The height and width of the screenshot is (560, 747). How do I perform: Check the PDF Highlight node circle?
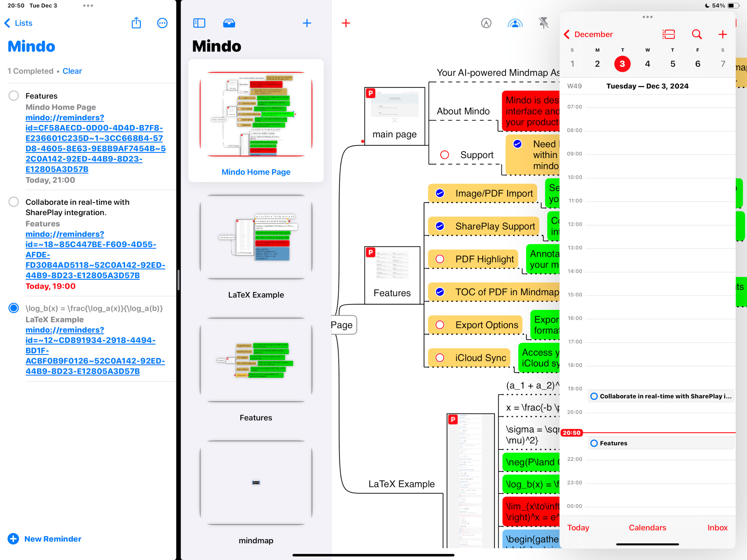pos(440,259)
